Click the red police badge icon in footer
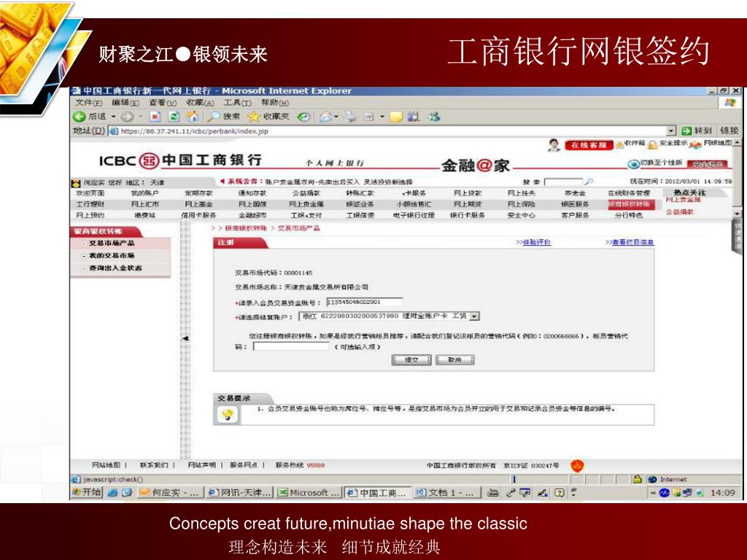 tap(577, 465)
